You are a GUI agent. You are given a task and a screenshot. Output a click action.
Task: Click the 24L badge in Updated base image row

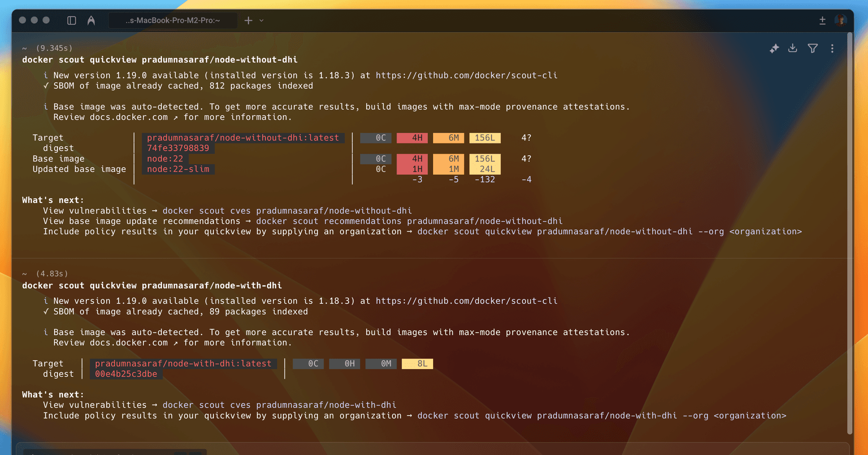[485, 169]
